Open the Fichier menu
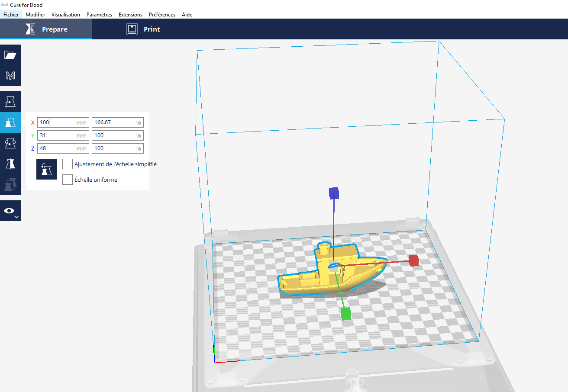This screenshot has height=392, width=568. [11, 15]
